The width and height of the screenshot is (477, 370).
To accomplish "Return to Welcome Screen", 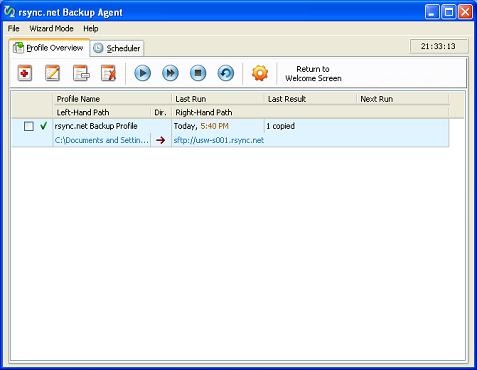I will point(313,74).
